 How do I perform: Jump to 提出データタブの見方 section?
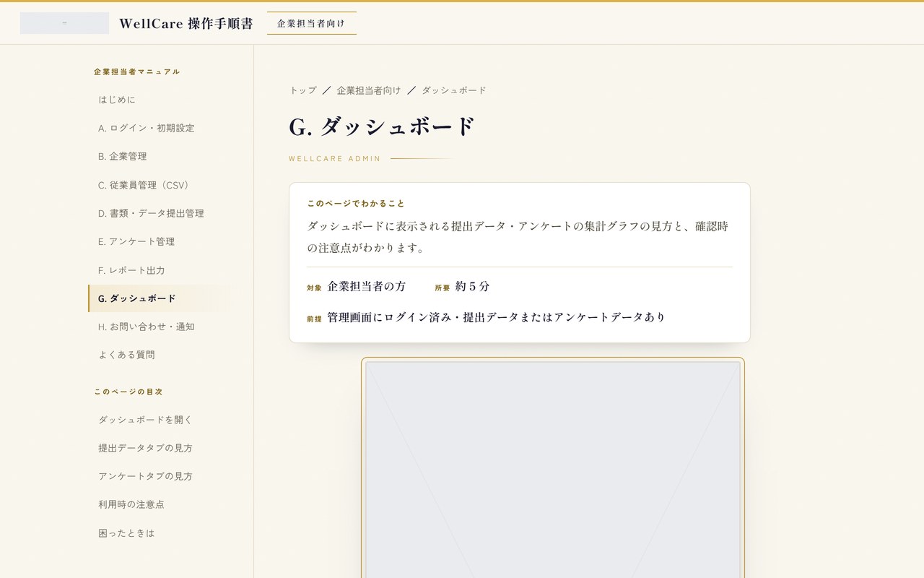coord(160,448)
